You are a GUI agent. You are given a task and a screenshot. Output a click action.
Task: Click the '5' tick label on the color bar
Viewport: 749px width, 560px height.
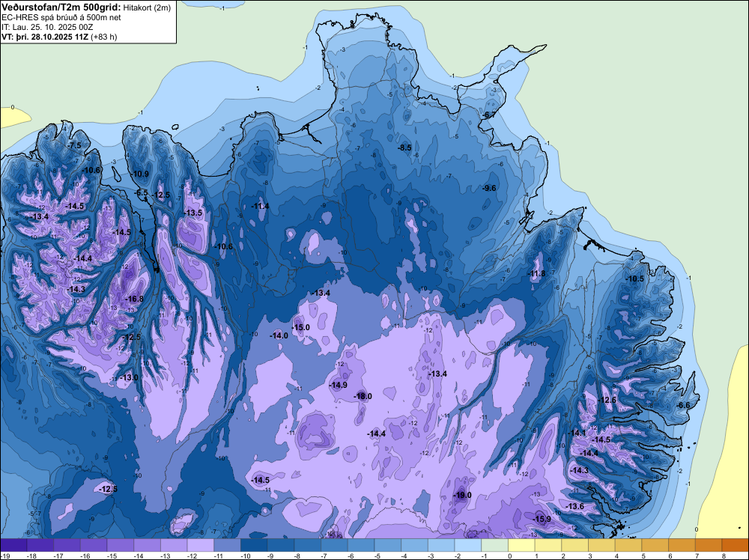click(x=644, y=556)
